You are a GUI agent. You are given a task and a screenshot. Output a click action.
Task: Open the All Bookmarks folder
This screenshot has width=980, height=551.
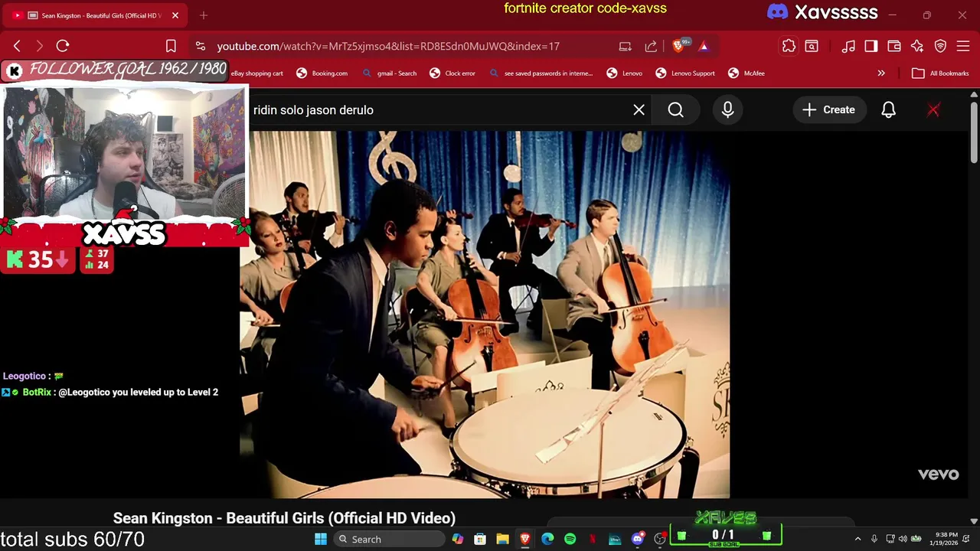point(941,73)
